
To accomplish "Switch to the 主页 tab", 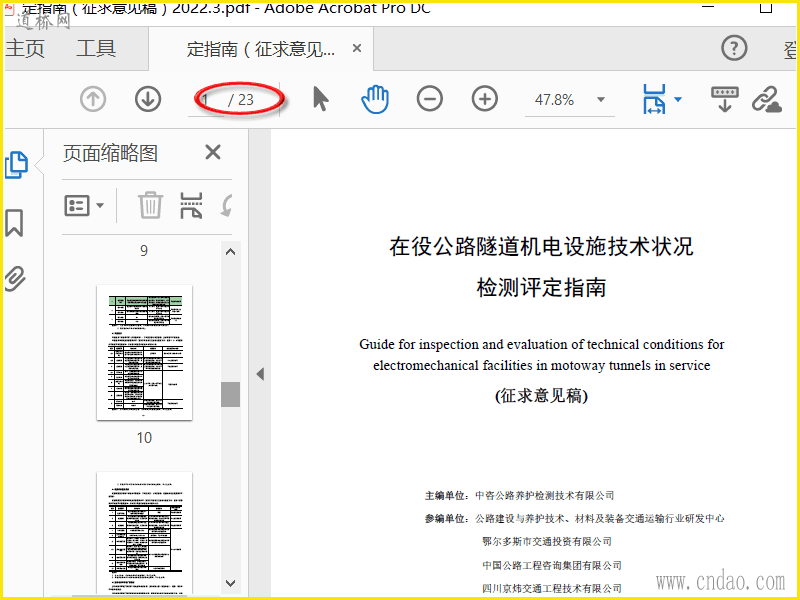I will (x=24, y=48).
